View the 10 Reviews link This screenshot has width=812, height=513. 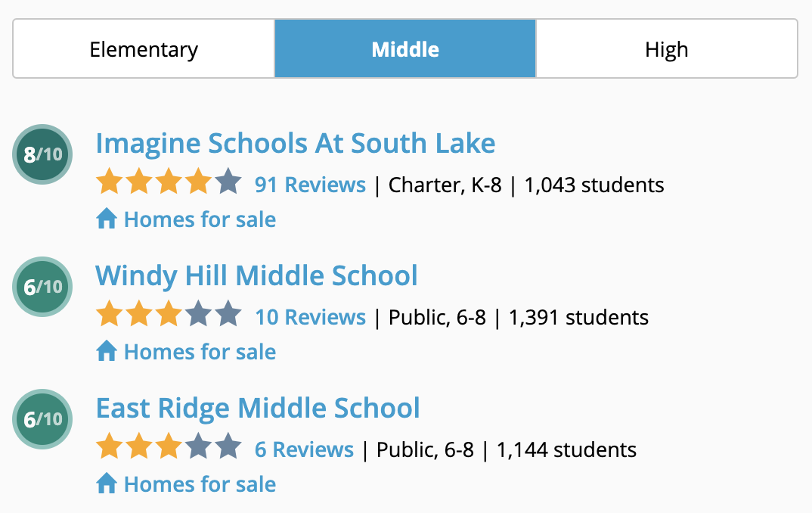tap(310, 317)
